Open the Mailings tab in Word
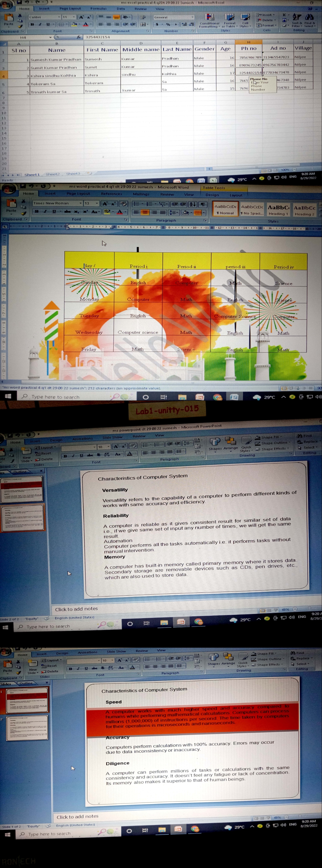 click(x=141, y=194)
